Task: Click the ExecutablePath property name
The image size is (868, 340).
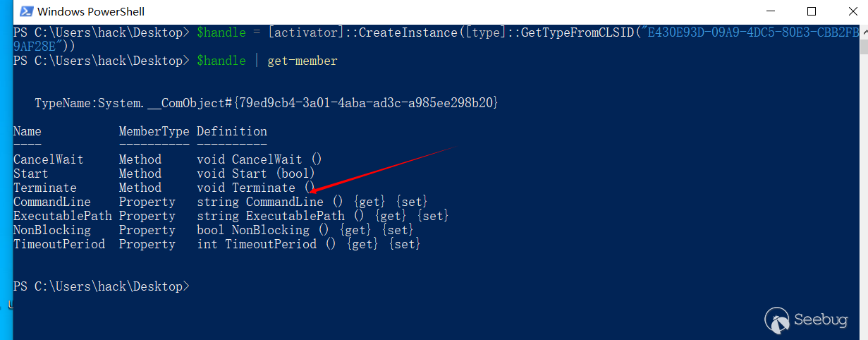Action: 62,216
